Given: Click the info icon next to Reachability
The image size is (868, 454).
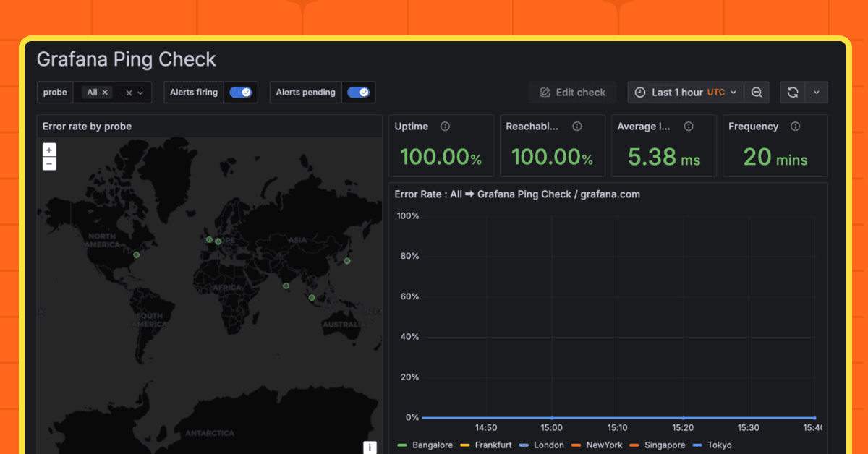Looking at the screenshot, I should pyautogui.click(x=576, y=126).
